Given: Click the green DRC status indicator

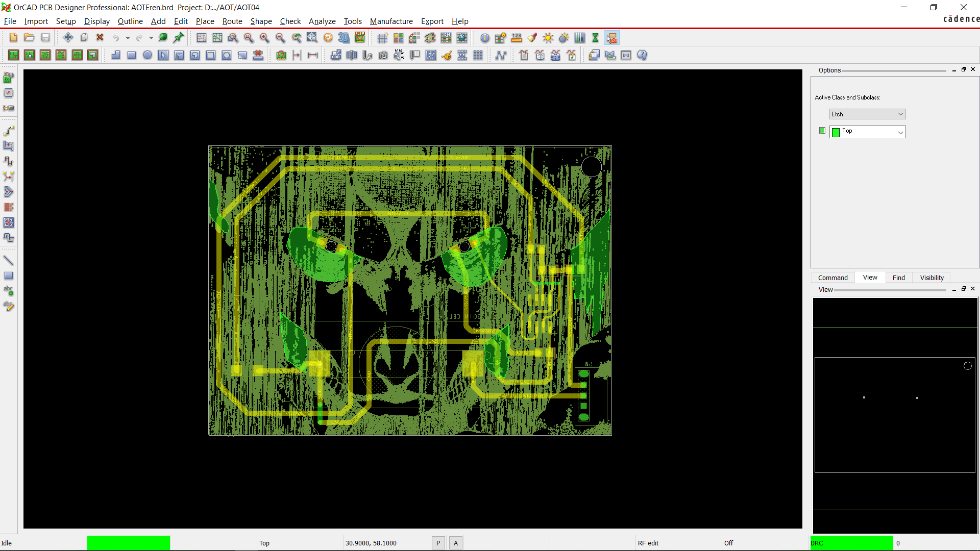Looking at the screenshot, I should pyautogui.click(x=851, y=543).
